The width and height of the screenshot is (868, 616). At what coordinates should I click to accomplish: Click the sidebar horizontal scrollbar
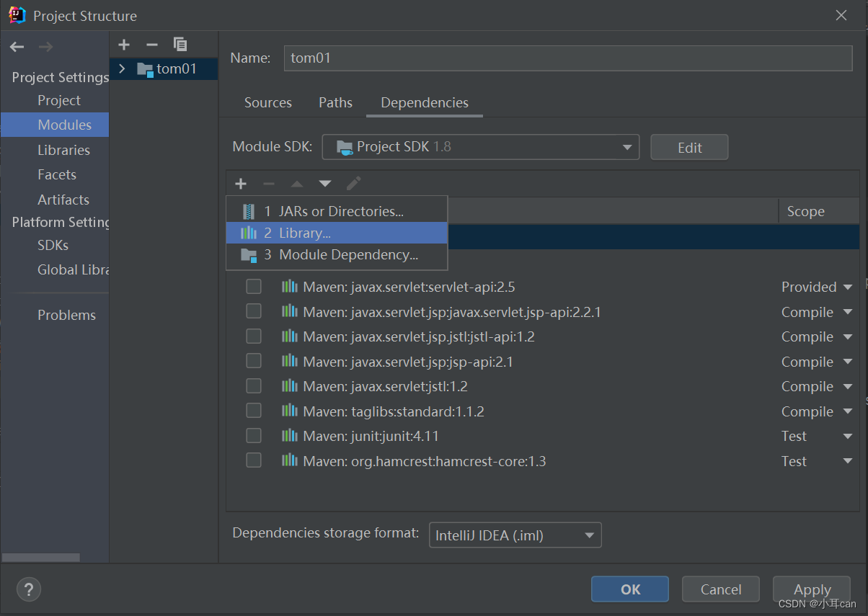tap(41, 558)
